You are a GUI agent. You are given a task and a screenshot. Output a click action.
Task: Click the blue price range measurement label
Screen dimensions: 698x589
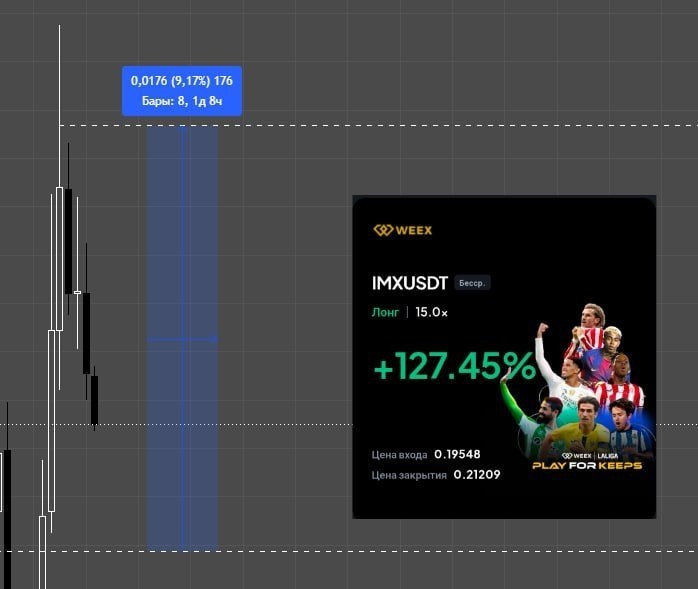pos(182,91)
